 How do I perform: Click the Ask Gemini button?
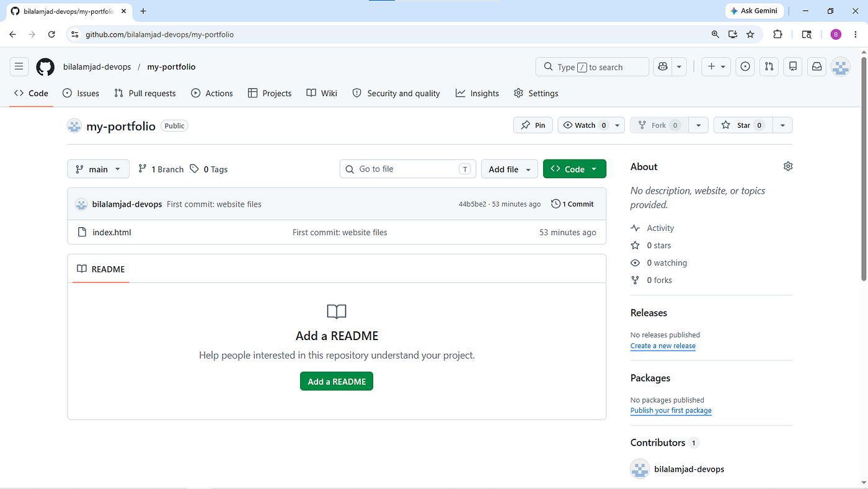755,11
